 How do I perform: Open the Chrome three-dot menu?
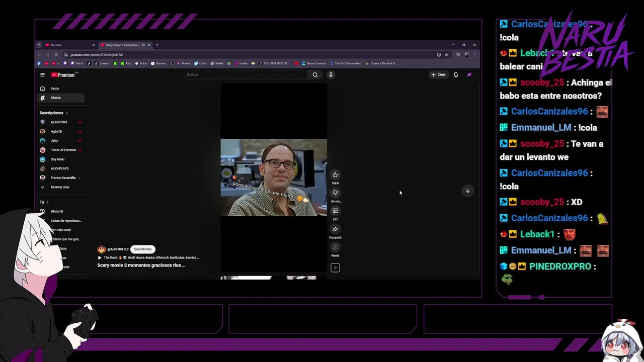474,54
